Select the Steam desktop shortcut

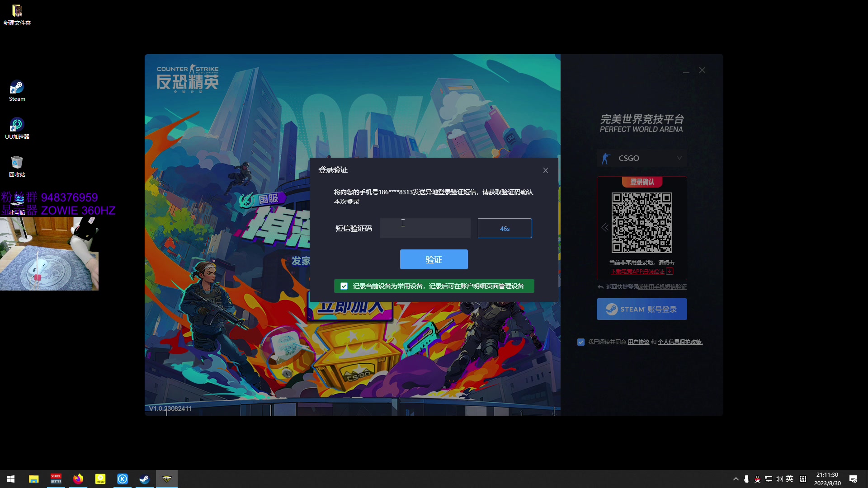click(x=17, y=91)
